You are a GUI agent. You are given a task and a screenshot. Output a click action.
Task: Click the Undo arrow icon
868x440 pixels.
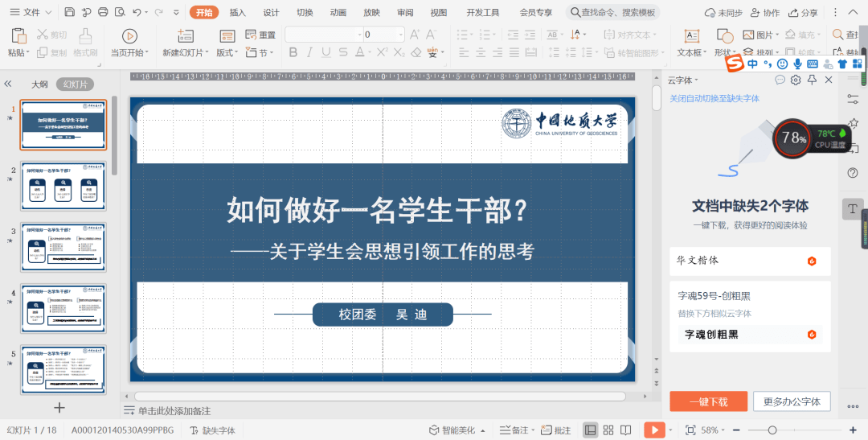(137, 12)
